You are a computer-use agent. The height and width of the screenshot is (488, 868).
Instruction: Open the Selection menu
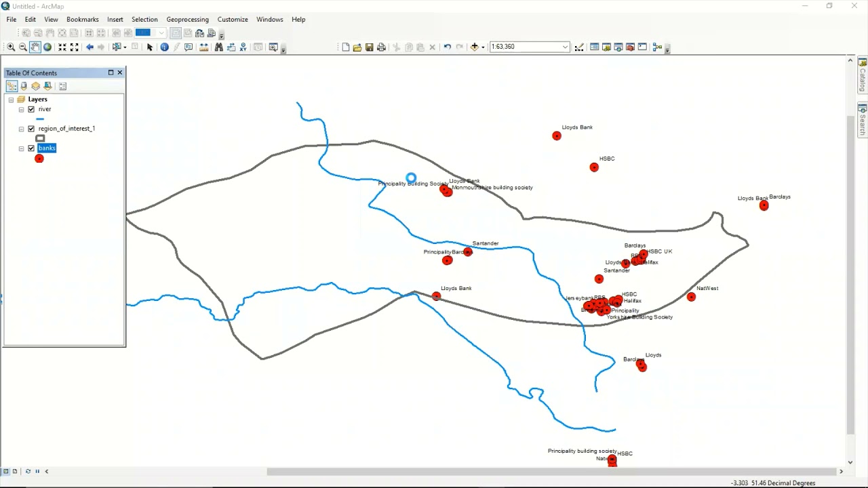pyautogui.click(x=144, y=19)
